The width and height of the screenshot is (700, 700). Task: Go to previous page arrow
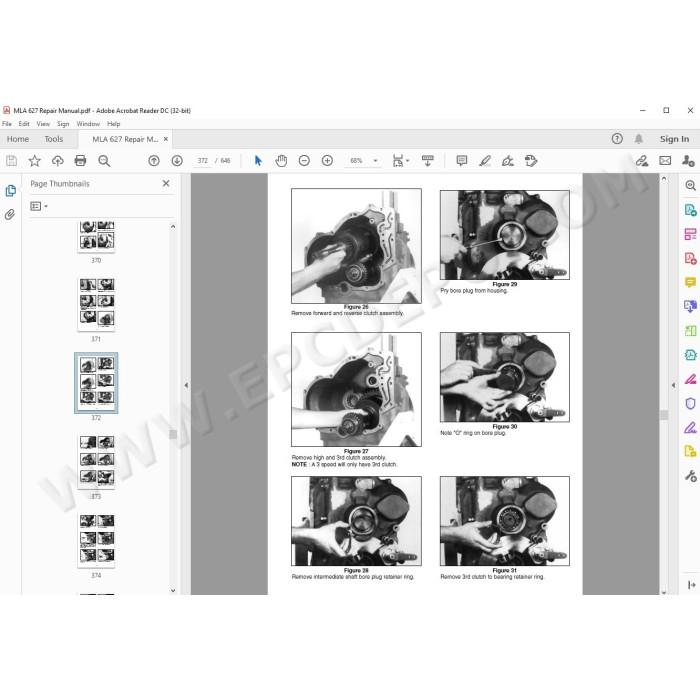pyautogui.click(x=154, y=161)
